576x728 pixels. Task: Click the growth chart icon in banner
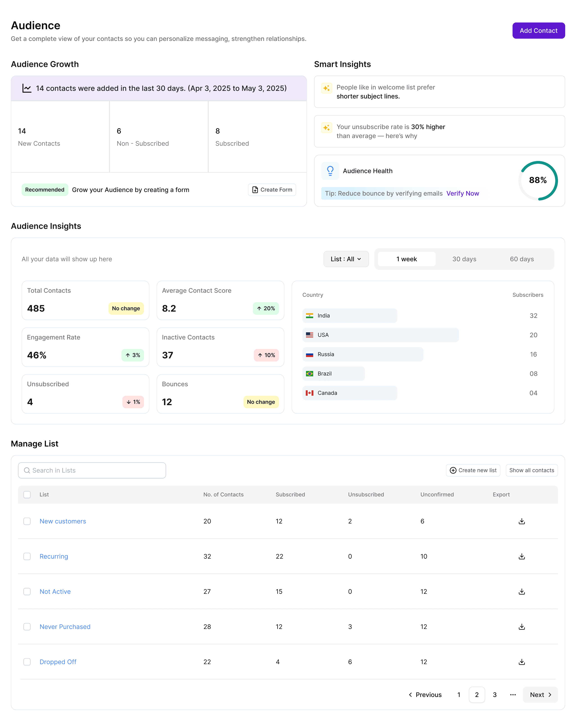(x=27, y=88)
